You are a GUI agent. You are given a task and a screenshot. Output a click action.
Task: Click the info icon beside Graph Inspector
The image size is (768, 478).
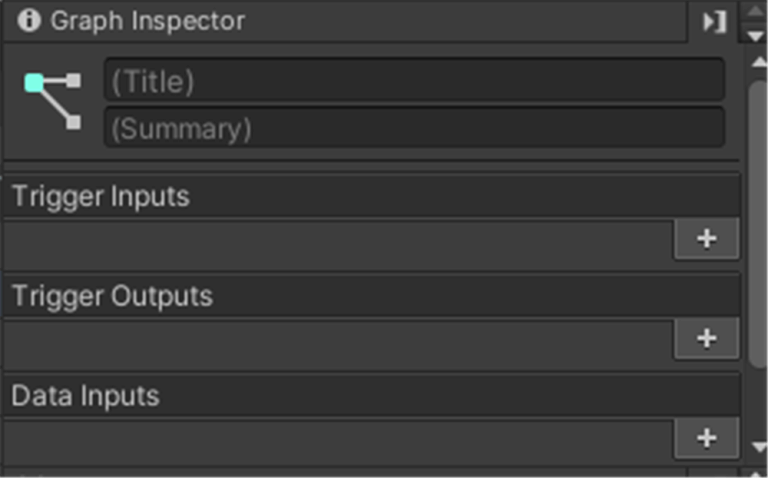coord(29,20)
